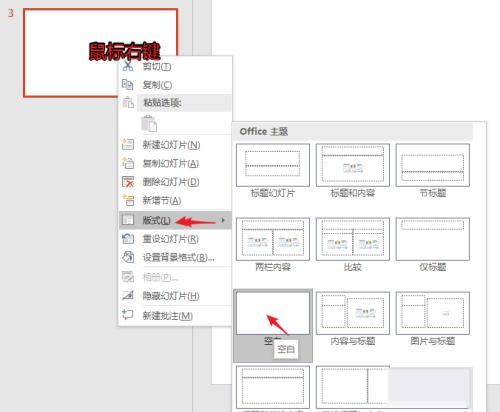Click the paste clipboard icon beside 粘贴选项
This screenshot has width=500, height=412.
tap(128, 102)
